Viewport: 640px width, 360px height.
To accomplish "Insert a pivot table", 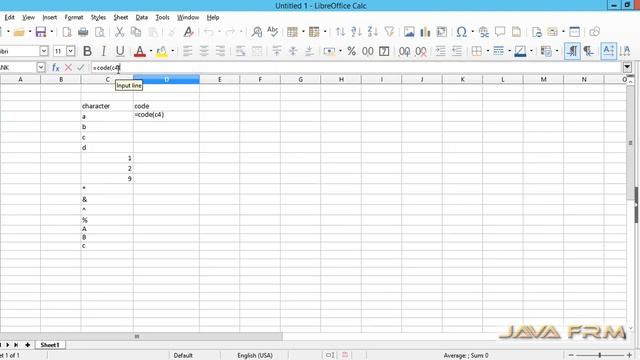I will (442, 32).
